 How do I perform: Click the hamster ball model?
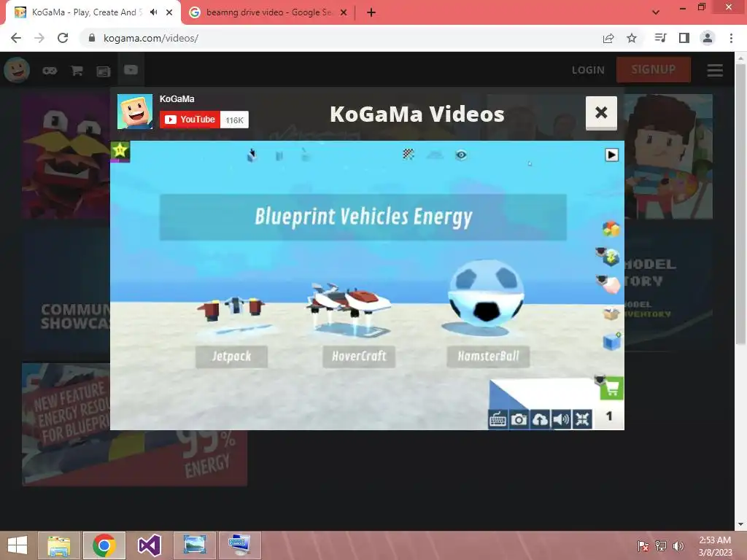point(485,293)
